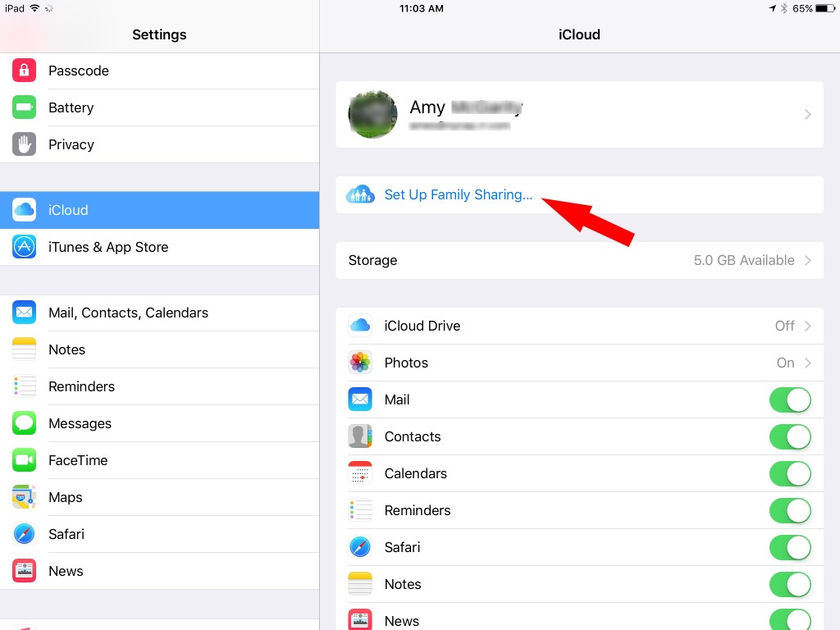This screenshot has width=840, height=630.
Task: View 5.0 GB Available storage value
Action: [743, 260]
